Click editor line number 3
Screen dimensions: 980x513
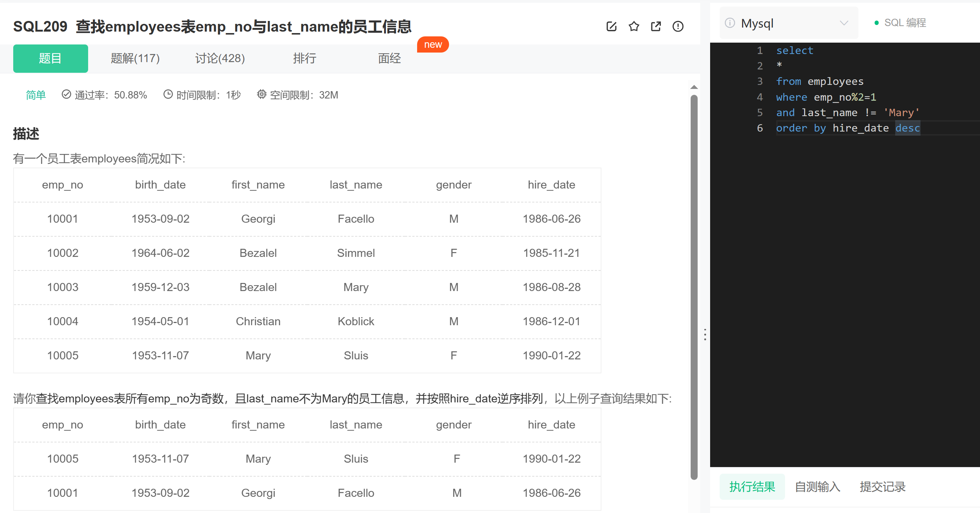tap(759, 81)
